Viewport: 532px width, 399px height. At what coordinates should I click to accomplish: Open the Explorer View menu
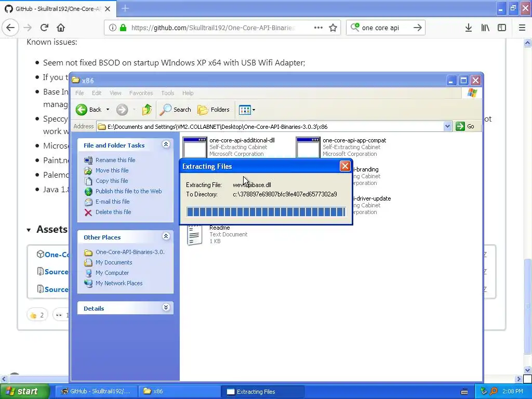(x=115, y=93)
